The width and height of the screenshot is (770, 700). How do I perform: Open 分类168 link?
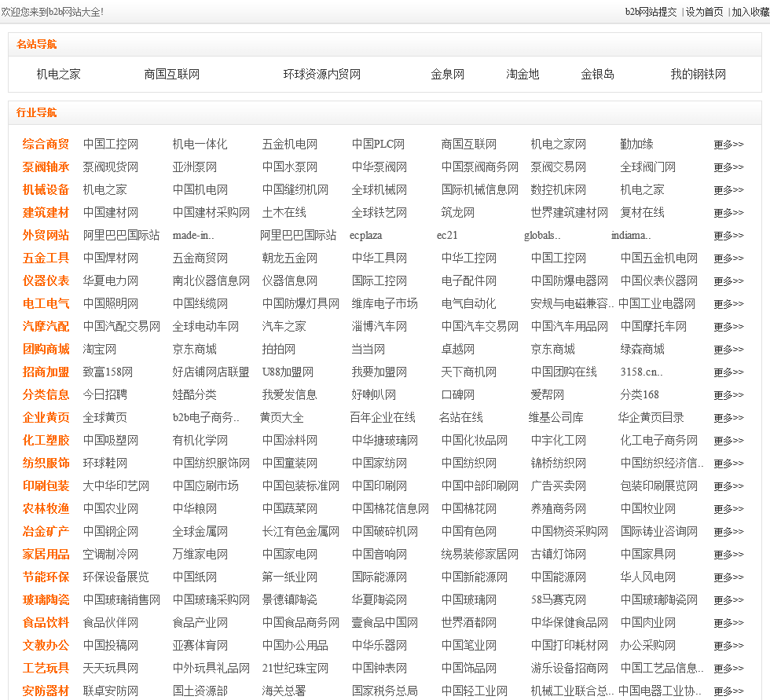click(640, 394)
